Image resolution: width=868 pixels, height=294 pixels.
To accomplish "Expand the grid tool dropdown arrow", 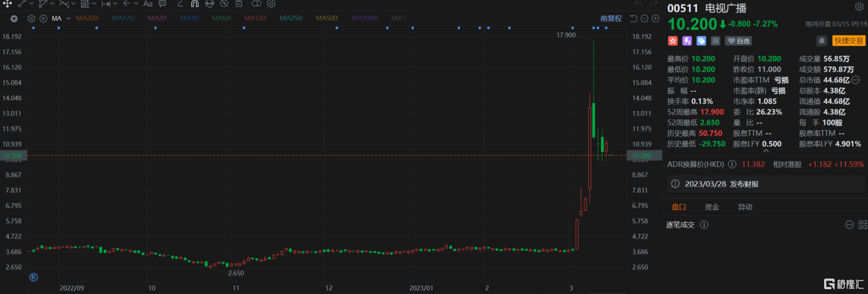I will (x=94, y=4).
